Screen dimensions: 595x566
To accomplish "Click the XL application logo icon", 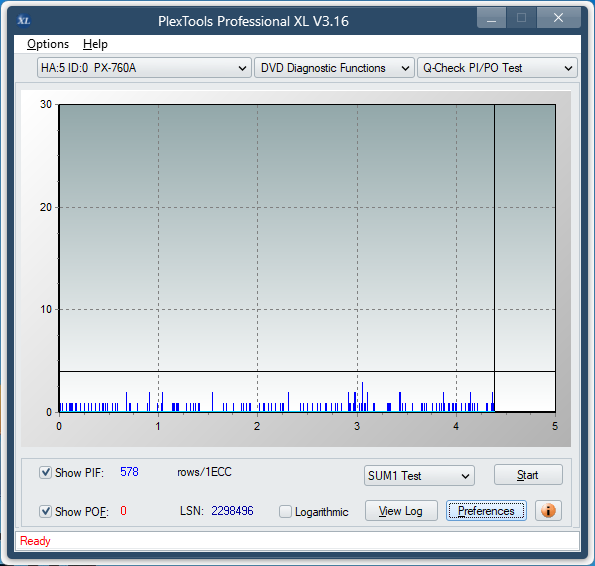I will (24, 20).
